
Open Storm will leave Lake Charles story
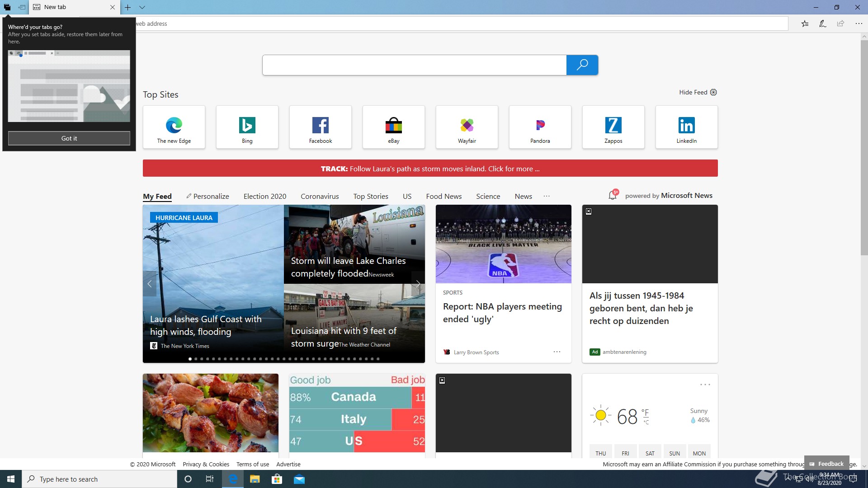pyautogui.click(x=348, y=267)
